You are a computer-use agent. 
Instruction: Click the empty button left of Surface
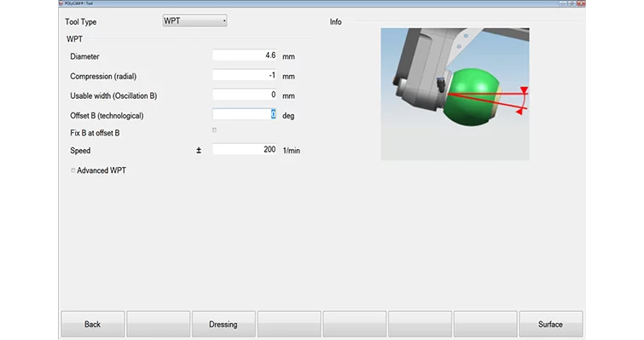[x=485, y=324]
